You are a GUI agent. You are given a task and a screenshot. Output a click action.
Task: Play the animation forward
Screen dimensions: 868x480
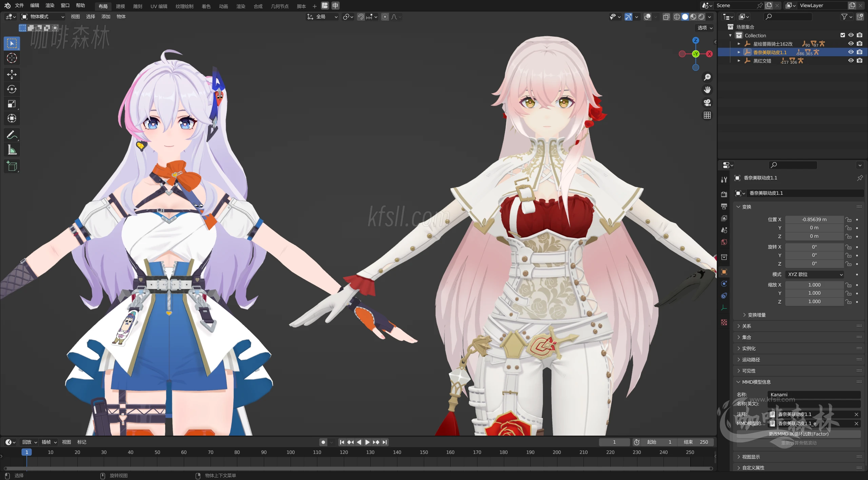click(367, 442)
